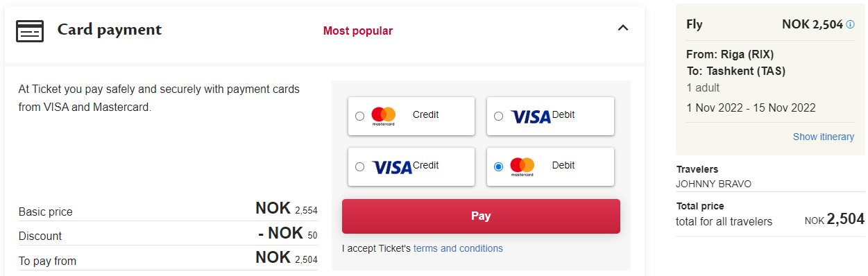Click the Most popular label
Screen dimensions: 868x276
coord(358,31)
